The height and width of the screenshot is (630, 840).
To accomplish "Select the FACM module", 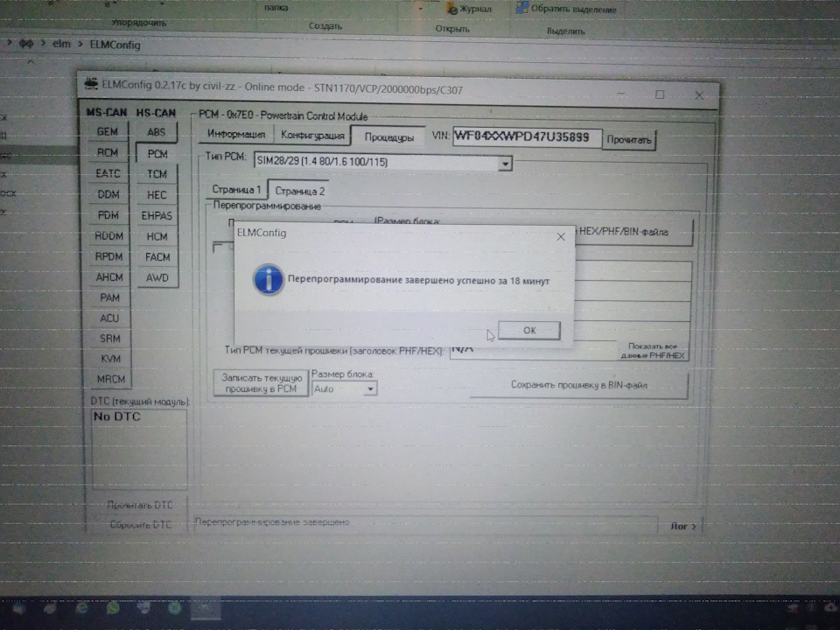I will tap(157, 257).
